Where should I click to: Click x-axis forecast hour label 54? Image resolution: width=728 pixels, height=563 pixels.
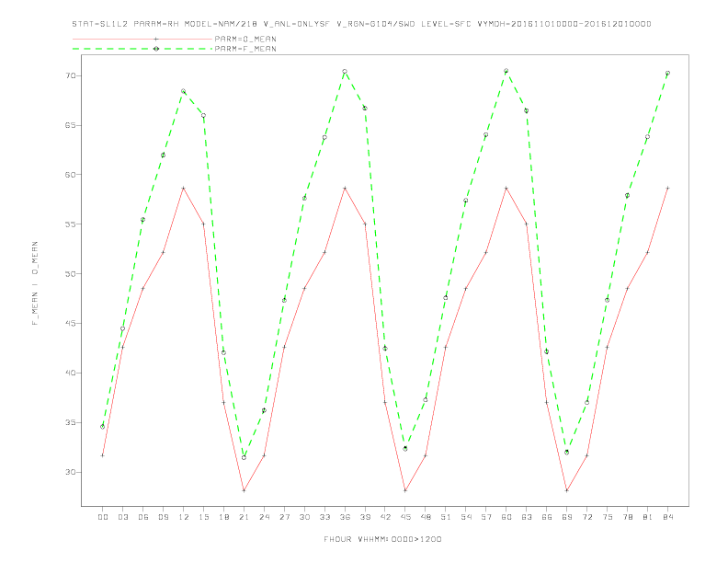tap(466, 517)
